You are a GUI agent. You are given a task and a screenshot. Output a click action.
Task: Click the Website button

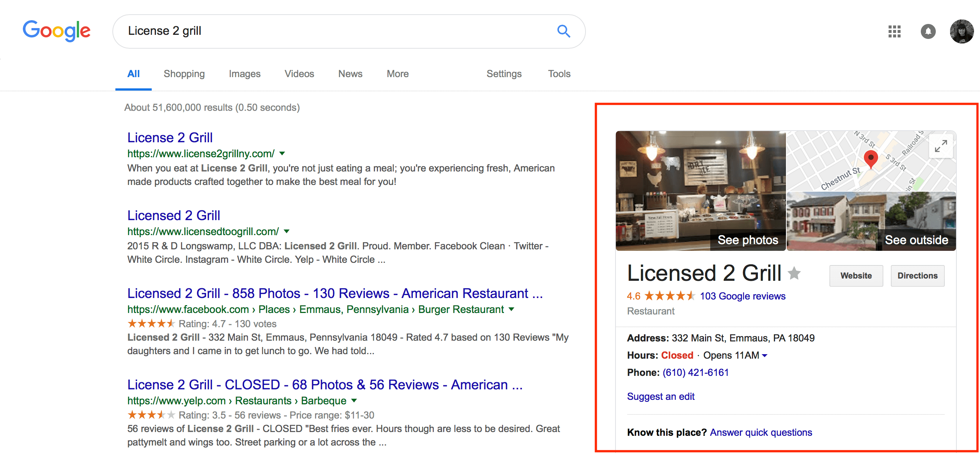856,276
